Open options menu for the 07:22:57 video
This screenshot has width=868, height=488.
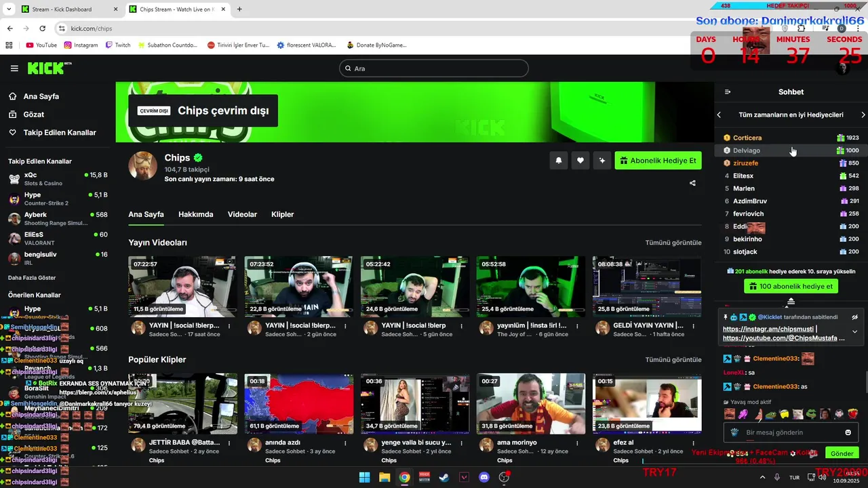click(229, 325)
